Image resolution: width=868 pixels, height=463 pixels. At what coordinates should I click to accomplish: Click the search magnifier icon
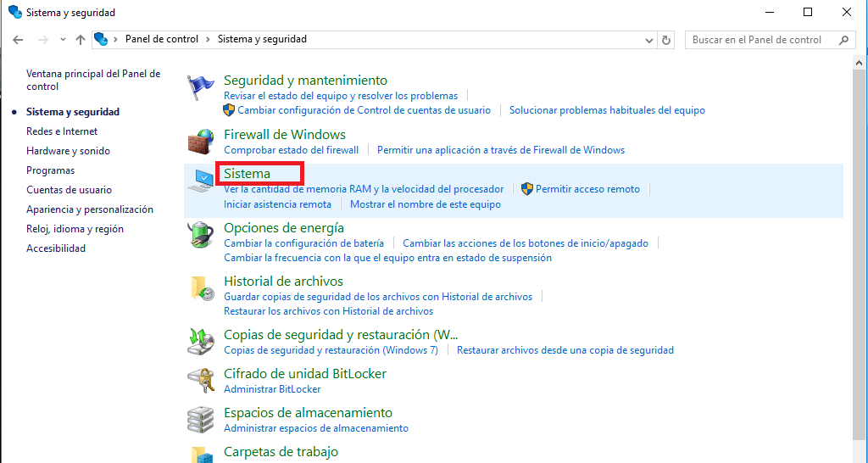click(x=843, y=40)
